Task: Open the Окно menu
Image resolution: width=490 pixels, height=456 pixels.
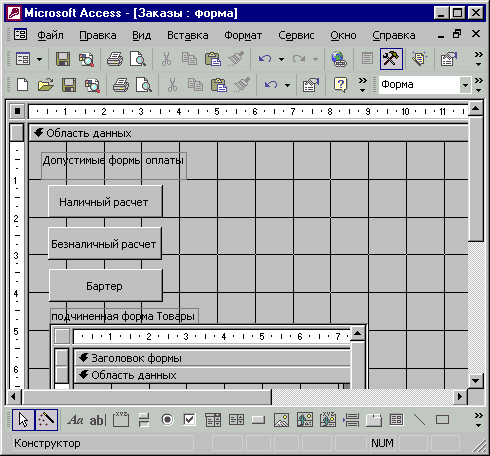Action: (343, 35)
